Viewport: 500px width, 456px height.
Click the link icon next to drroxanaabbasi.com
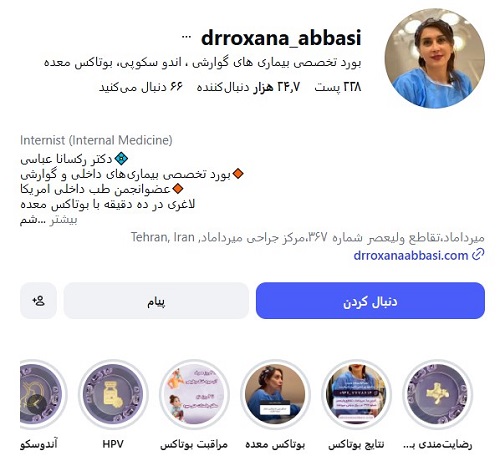pyautogui.click(x=478, y=255)
